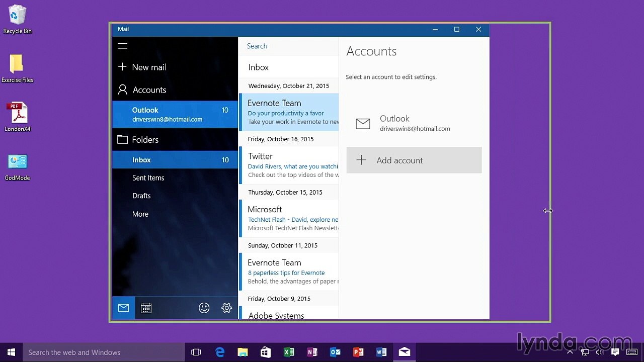Open Calendar from bottom bar
644x362 pixels.
click(x=146, y=308)
